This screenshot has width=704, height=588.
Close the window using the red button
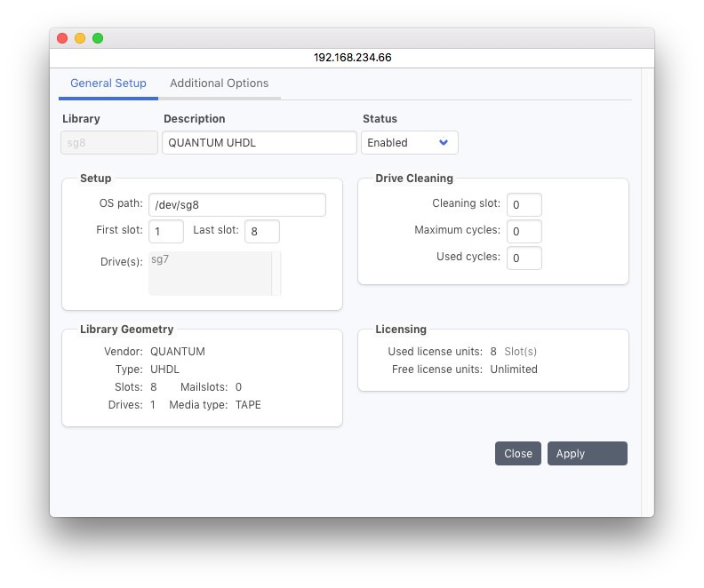pyautogui.click(x=62, y=38)
